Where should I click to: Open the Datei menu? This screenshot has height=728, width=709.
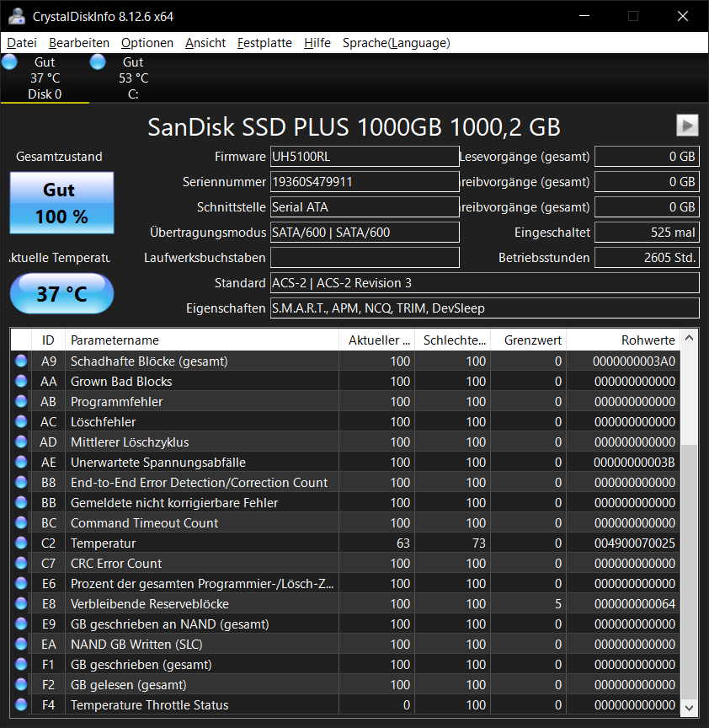coord(22,43)
